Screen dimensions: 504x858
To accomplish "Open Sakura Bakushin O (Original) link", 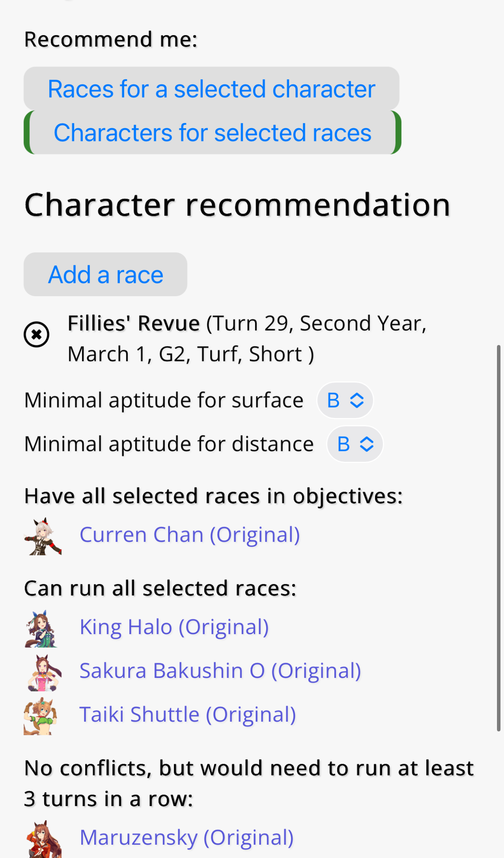I will click(x=220, y=671).
